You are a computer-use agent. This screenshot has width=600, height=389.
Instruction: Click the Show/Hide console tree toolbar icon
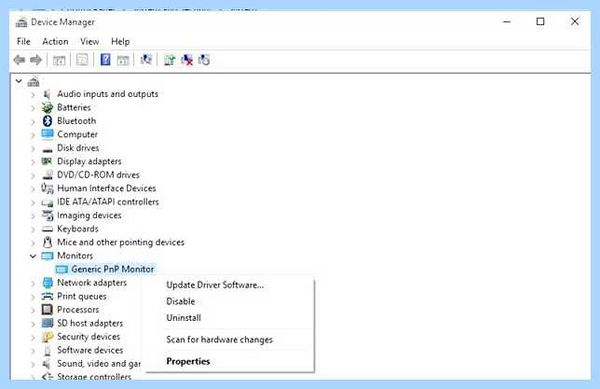[59, 60]
